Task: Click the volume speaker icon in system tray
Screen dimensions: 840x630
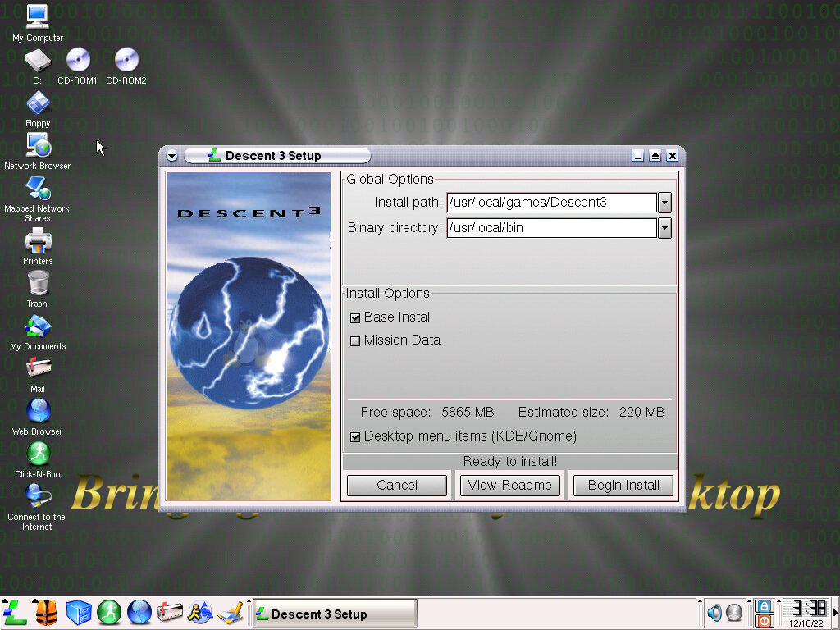Action: pyautogui.click(x=714, y=613)
